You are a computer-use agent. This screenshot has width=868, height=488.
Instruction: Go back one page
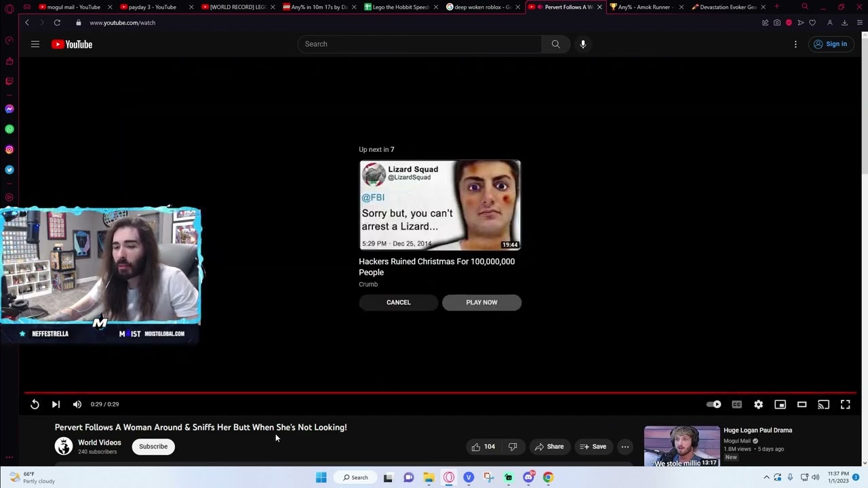click(27, 22)
